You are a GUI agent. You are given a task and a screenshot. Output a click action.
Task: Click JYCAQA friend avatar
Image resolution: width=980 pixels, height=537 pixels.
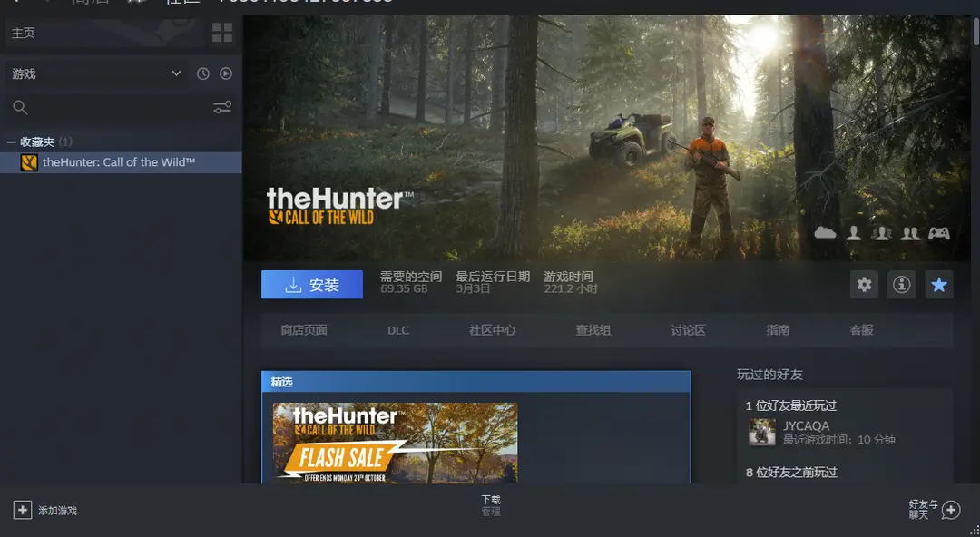(x=762, y=432)
